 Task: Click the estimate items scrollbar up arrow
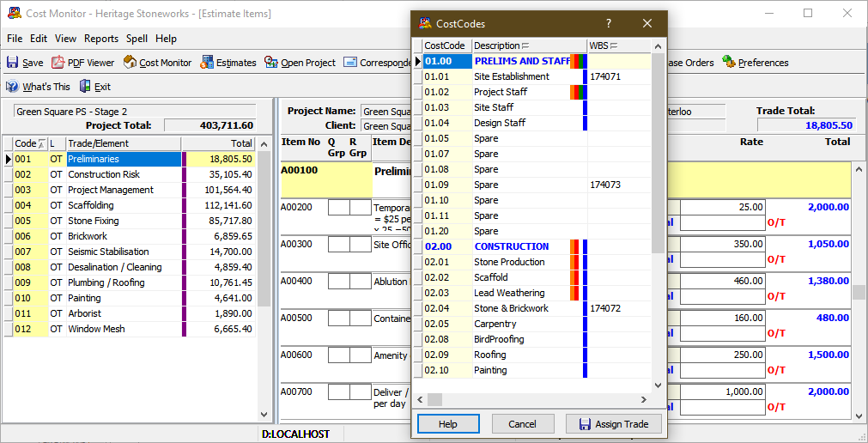(859, 168)
